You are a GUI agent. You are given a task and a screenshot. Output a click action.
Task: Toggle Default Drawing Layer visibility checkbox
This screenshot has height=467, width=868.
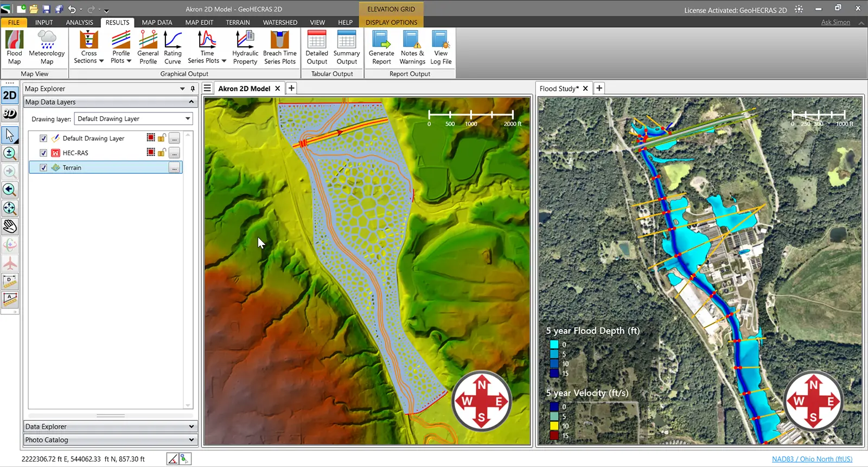[x=43, y=138]
